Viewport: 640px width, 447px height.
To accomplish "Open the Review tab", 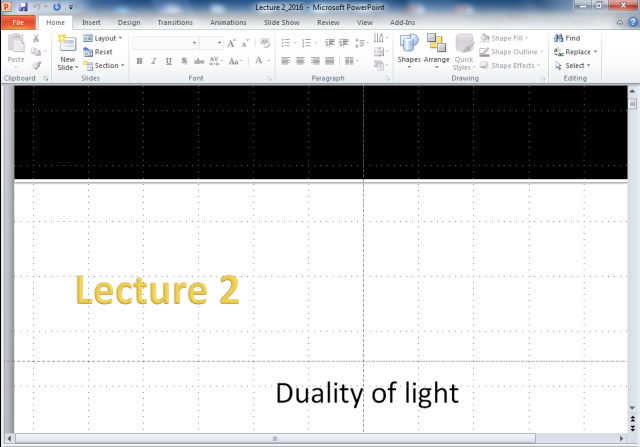I will (328, 22).
